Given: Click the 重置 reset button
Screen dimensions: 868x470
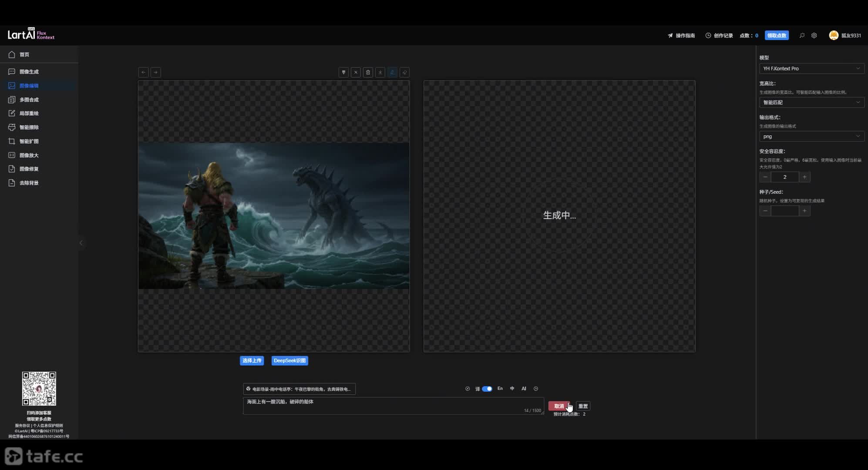Looking at the screenshot, I should point(583,406).
